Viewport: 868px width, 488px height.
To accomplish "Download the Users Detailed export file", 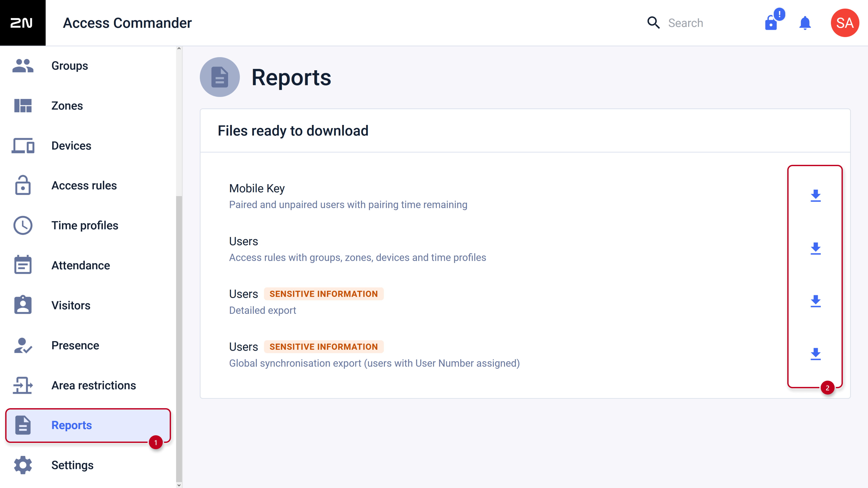I will click(815, 301).
